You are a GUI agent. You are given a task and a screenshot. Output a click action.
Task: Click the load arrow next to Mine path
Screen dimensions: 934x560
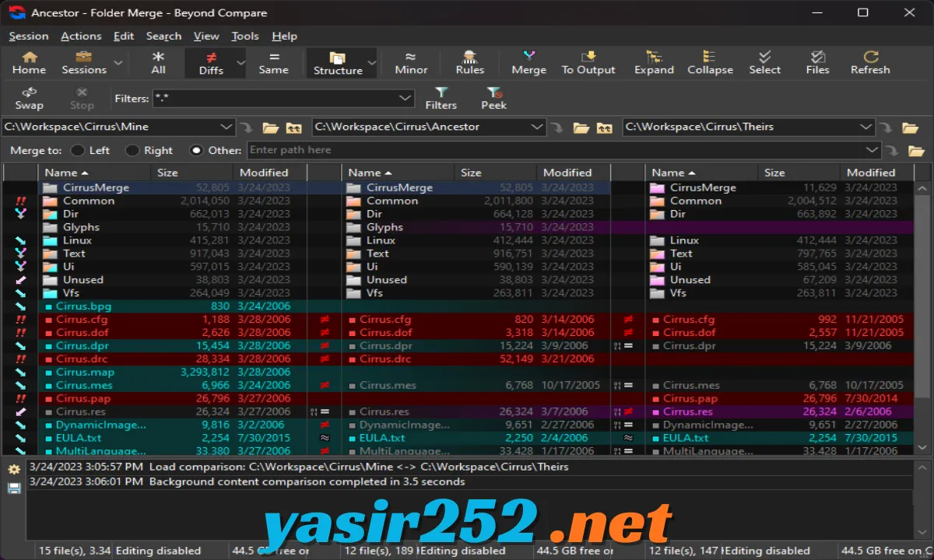[246, 128]
